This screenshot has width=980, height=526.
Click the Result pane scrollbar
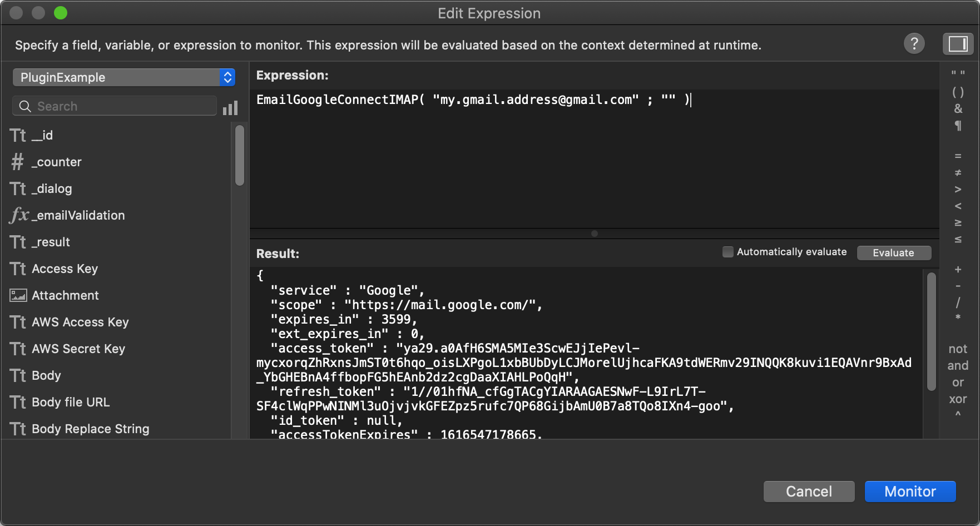[x=931, y=331]
